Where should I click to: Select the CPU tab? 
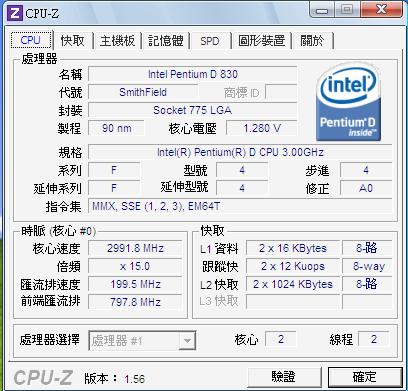pyautogui.click(x=31, y=40)
